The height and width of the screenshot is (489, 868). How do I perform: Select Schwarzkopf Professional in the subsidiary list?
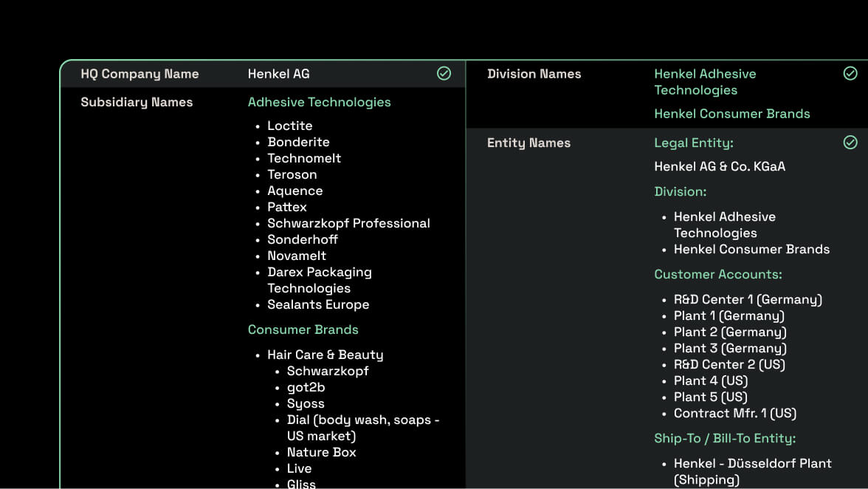pos(348,223)
